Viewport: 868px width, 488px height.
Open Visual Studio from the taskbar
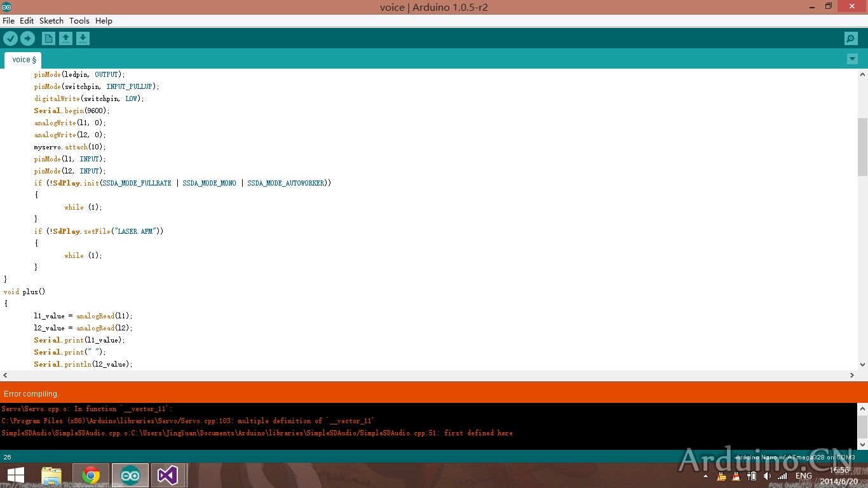[168, 475]
